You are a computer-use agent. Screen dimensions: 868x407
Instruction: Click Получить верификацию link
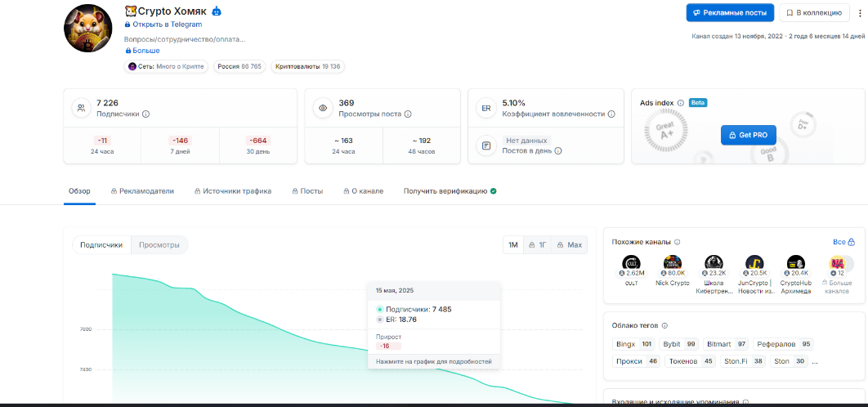pyautogui.click(x=445, y=191)
